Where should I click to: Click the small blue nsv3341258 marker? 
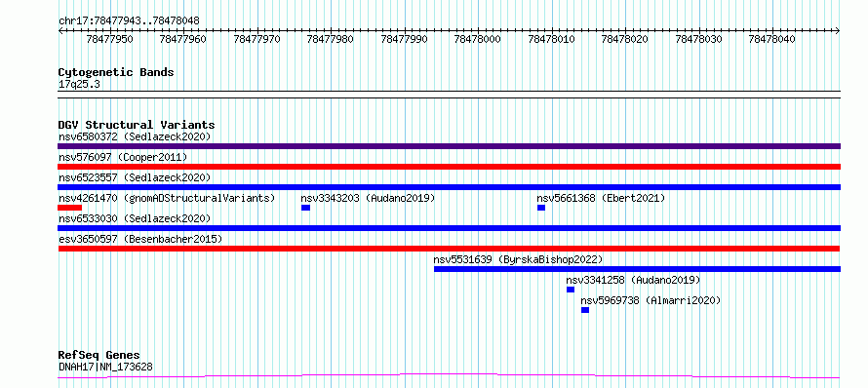[571, 290]
